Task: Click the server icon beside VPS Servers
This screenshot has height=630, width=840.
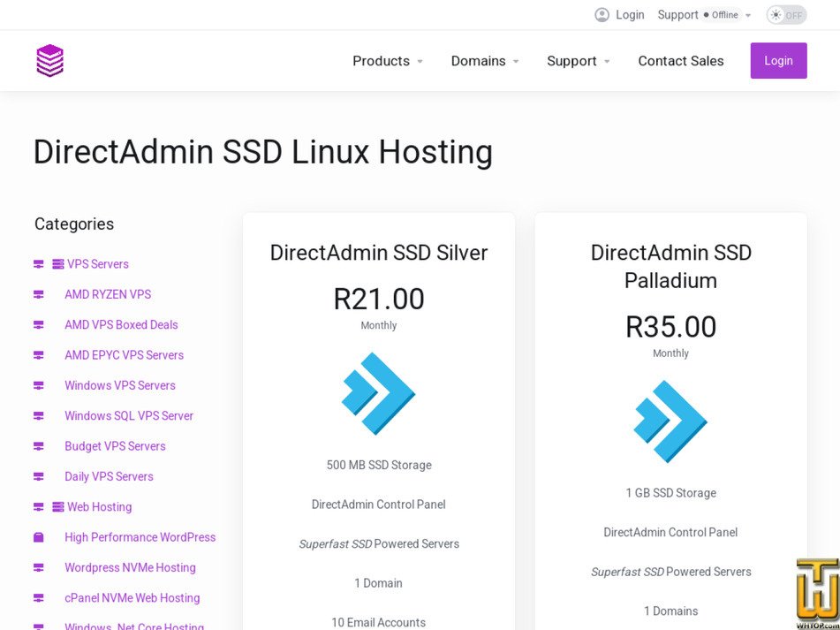Action: click(58, 264)
